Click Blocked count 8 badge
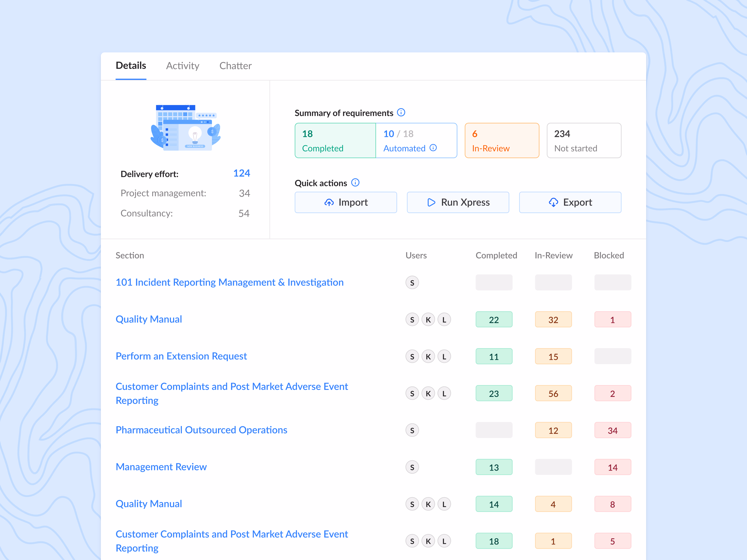The image size is (747, 560). pos(613,504)
